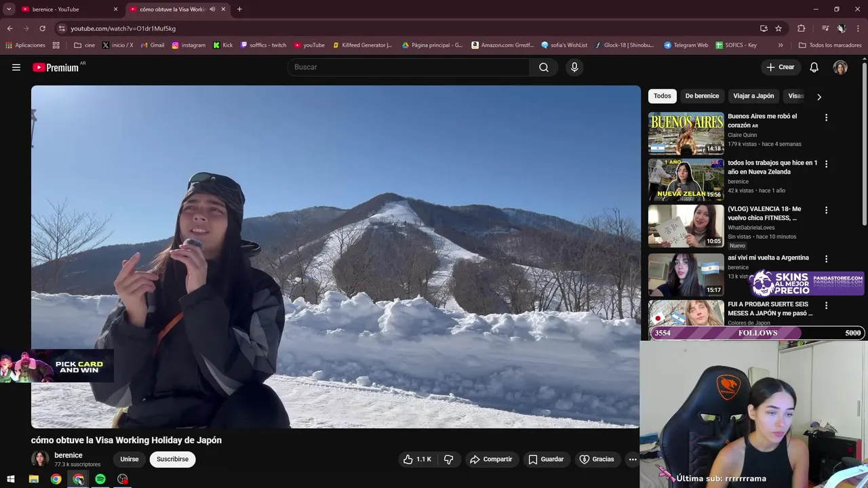Pause the video by clicking player
This screenshot has height=488, width=868.
(x=336, y=256)
